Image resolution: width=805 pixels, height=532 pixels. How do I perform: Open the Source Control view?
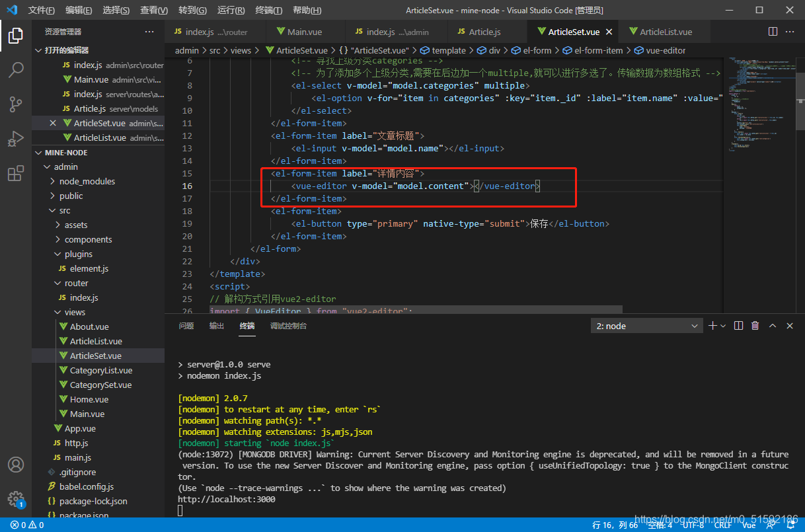[x=16, y=104]
